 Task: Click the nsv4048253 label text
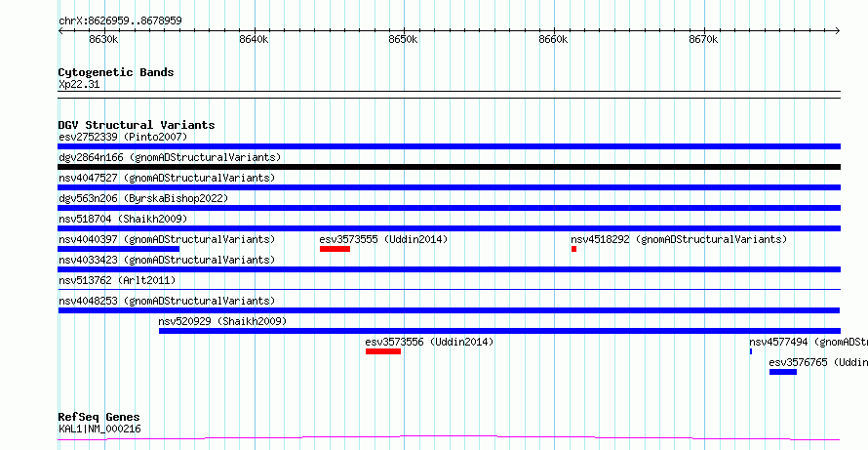pos(167,301)
